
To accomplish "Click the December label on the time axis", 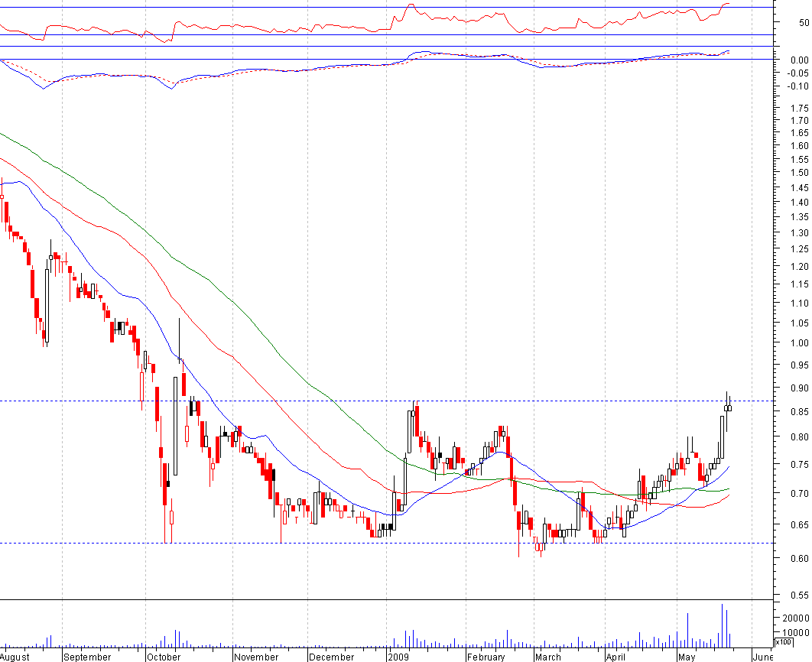I will pyautogui.click(x=331, y=657).
